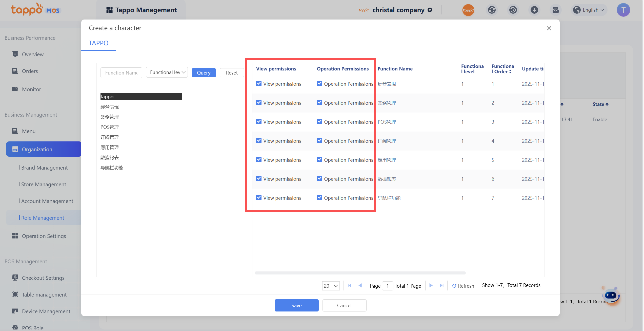This screenshot has width=644, height=331.
Task: Click the download icon in header
Action: 534,10
